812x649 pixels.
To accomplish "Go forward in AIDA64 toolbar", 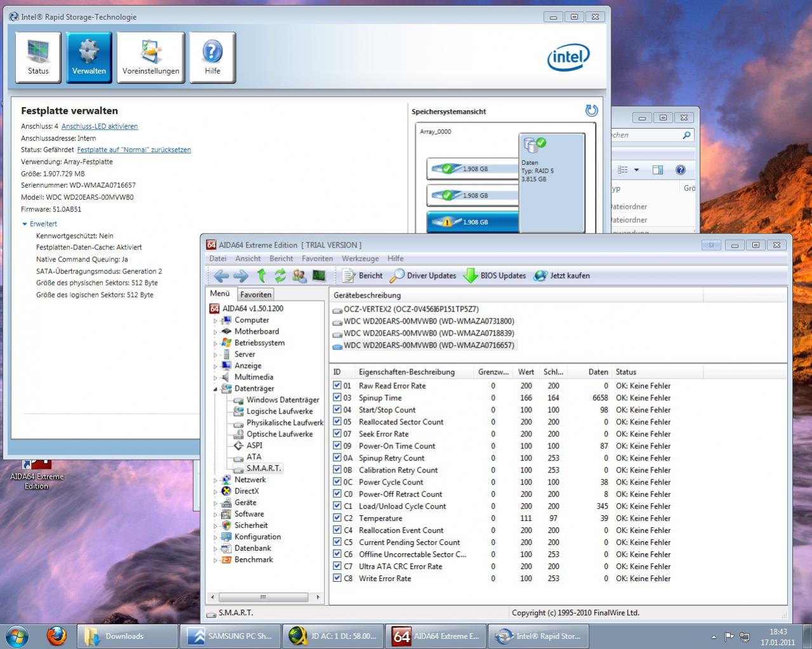I will pos(241,275).
